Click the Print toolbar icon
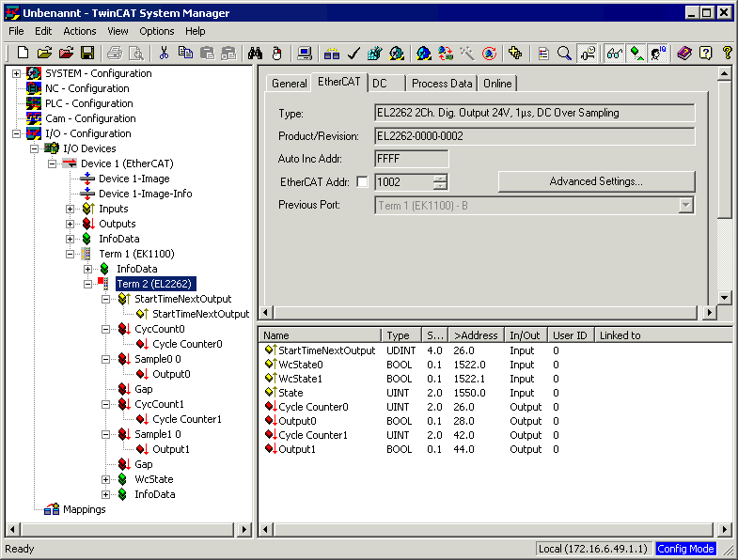The width and height of the screenshot is (738, 560). (115, 54)
